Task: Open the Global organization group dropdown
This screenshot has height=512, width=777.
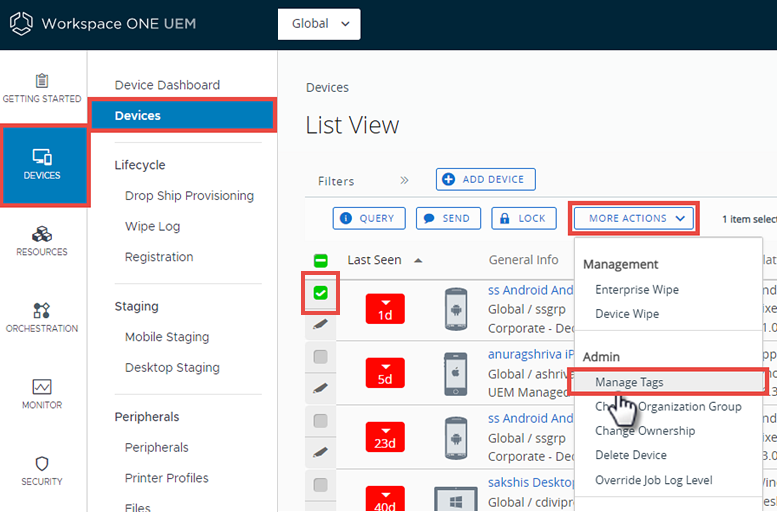Action: coord(319,24)
